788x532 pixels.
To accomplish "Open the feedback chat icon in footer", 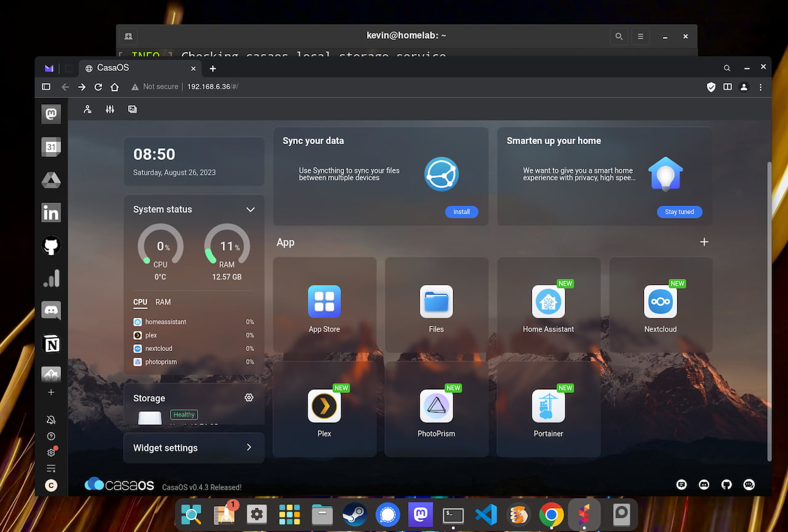I will click(681, 485).
